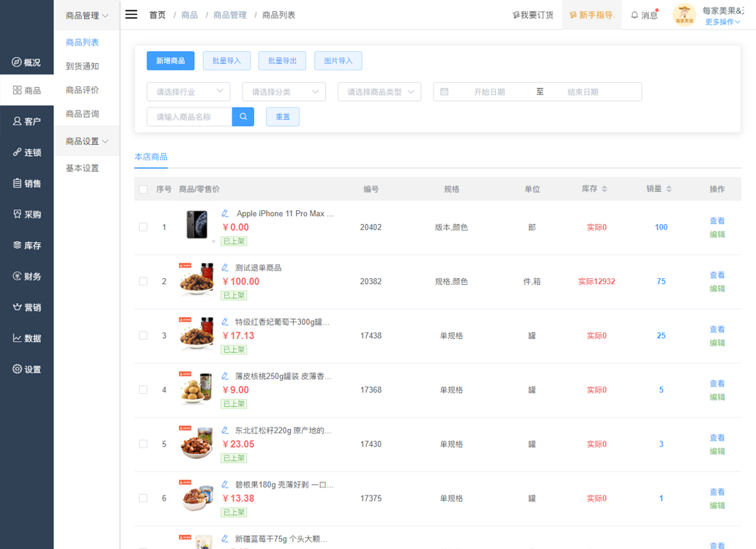Screen dimensions: 756x549
Task: Click the 新增商品 button
Action: click(171, 61)
